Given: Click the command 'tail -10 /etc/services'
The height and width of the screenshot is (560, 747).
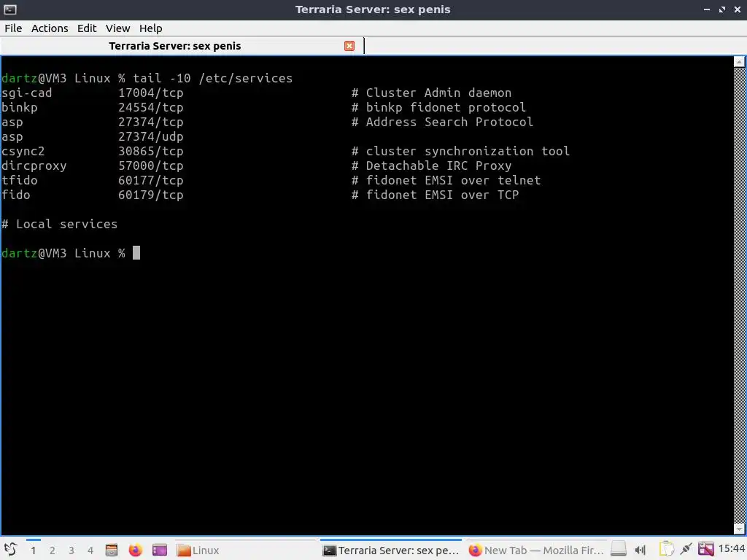Looking at the screenshot, I should tap(212, 79).
